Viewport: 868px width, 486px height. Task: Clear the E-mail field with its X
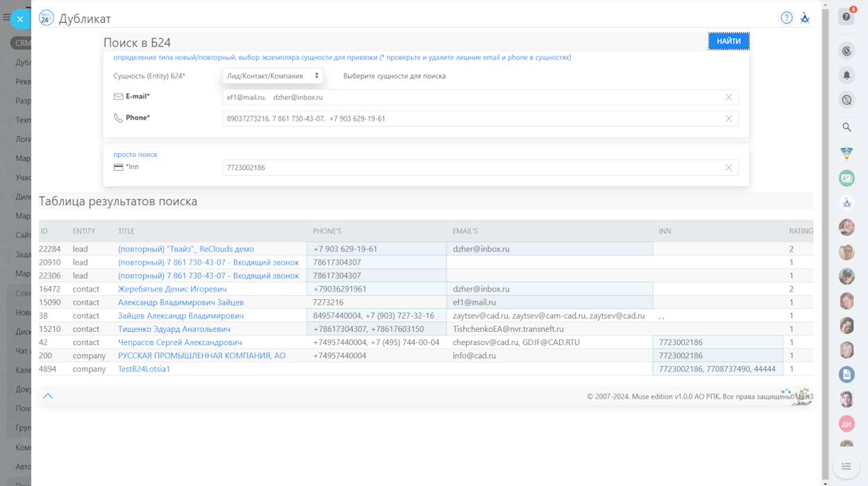tap(728, 97)
